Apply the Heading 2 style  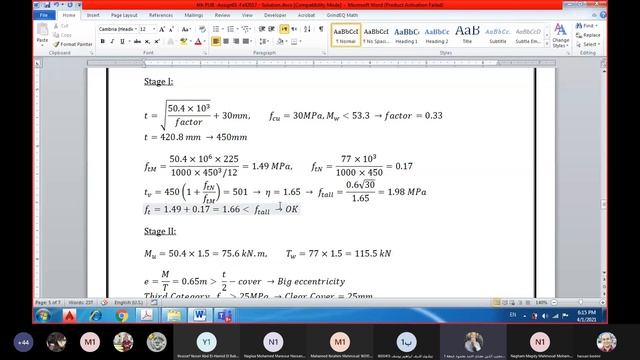tap(437, 35)
